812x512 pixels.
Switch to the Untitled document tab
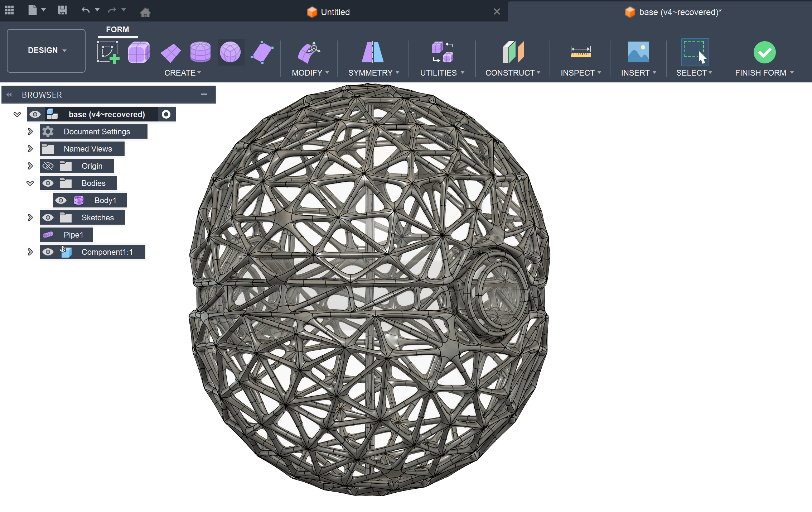point(335,12)
